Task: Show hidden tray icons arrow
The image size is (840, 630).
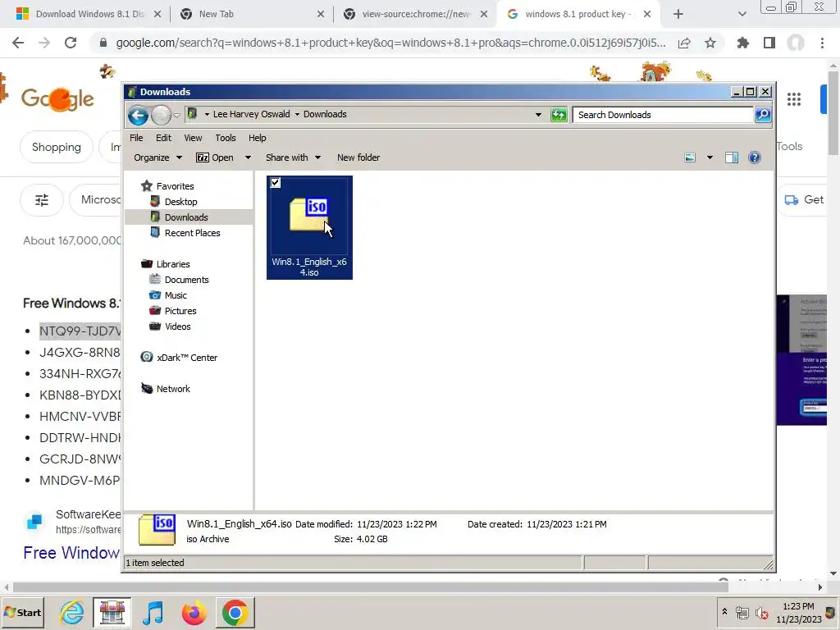Action: pyautogui.click(x=724, y=612)
